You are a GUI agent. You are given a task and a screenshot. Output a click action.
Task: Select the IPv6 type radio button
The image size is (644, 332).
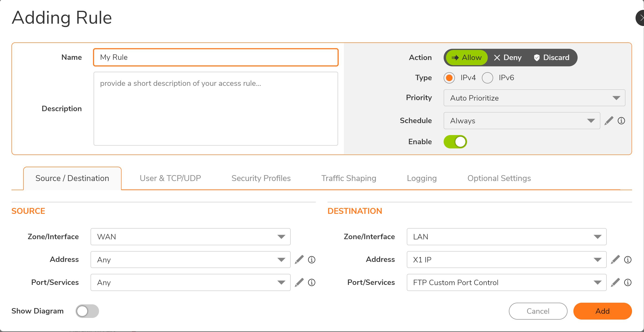(487, 78)
